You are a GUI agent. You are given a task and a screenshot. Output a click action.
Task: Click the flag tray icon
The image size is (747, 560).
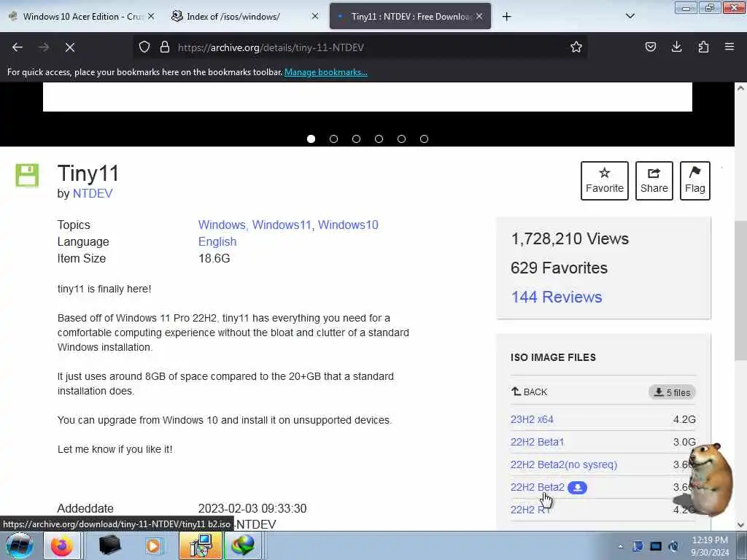point(638,546)
